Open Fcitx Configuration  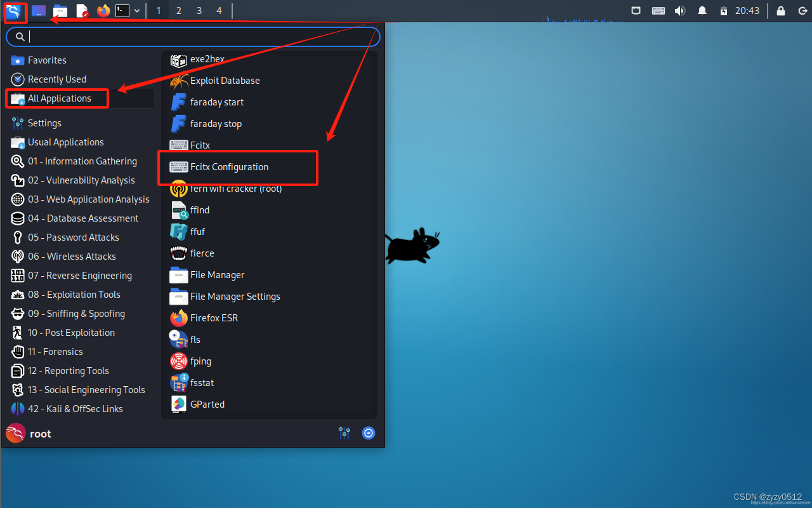[x=270, y=167]
